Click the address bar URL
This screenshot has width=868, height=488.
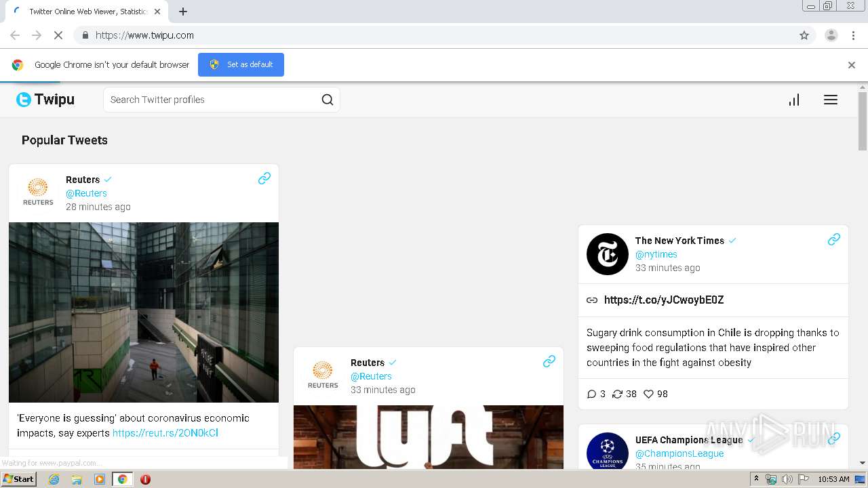(144, 35)
